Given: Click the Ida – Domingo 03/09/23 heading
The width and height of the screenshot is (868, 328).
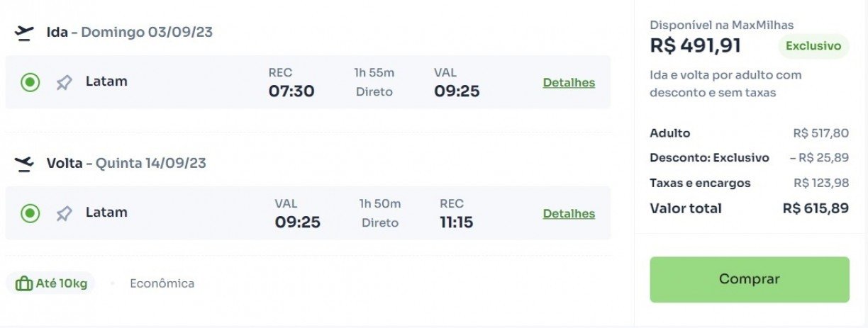Looking at the screenshot, I should (x=130, y=32).
